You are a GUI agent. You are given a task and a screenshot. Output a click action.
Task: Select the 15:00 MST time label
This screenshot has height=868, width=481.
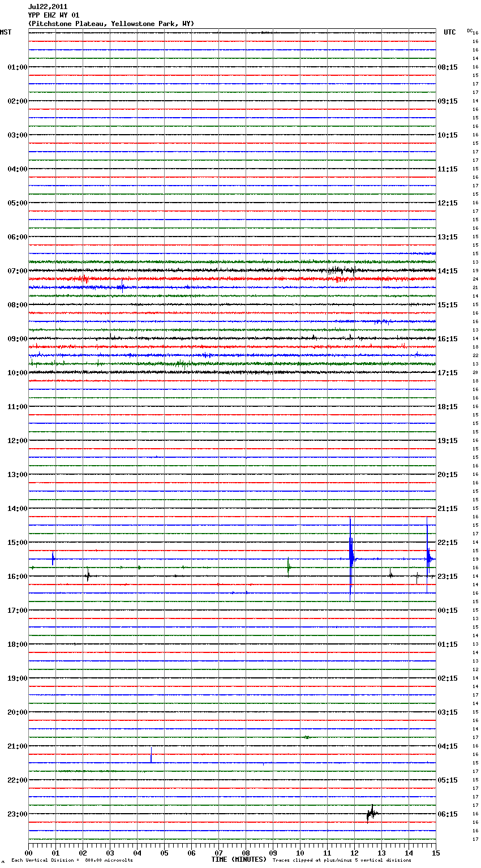(18, 543)
